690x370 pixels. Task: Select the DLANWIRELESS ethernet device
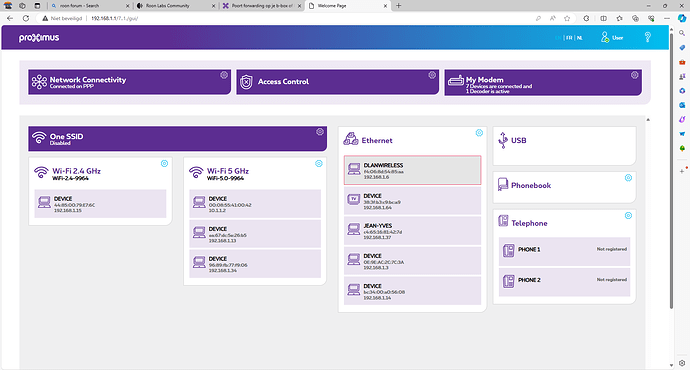pos(412,170)
